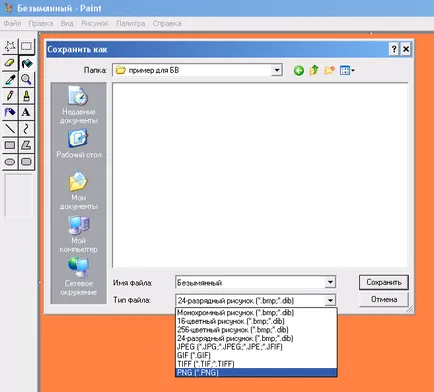Select the Text tool
This screenshot has width=434, height=392.
(x=26, y=112)
